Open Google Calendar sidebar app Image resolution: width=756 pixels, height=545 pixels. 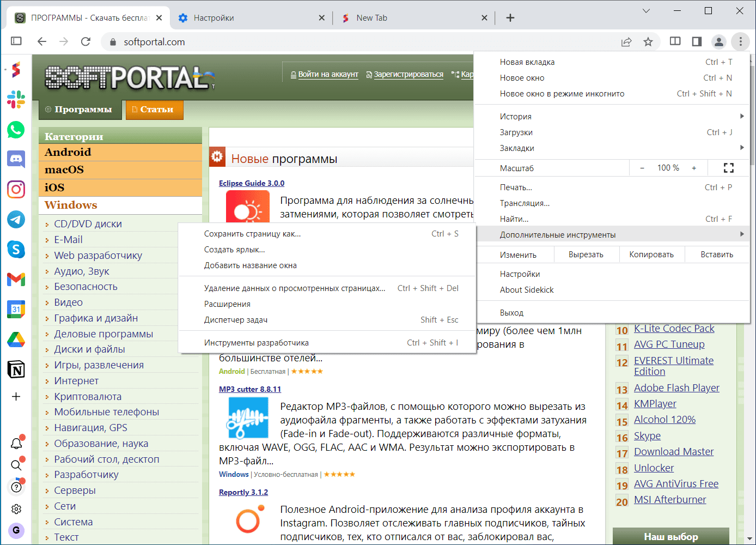(x=16, y=309)
